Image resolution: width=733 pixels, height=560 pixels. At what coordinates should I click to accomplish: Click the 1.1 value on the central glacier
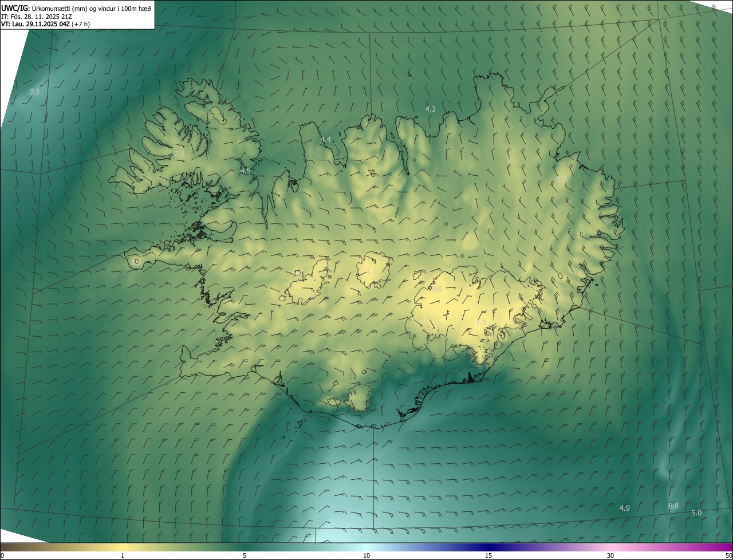371,271
